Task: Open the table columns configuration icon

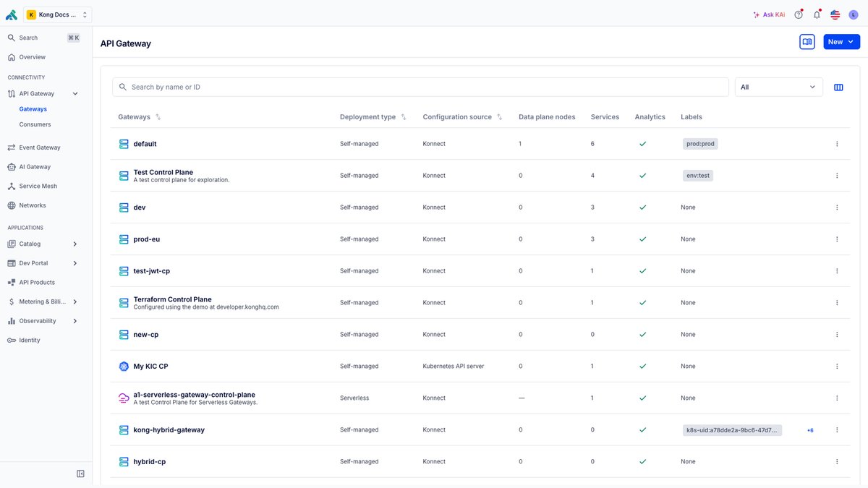Action: [838, 87]
